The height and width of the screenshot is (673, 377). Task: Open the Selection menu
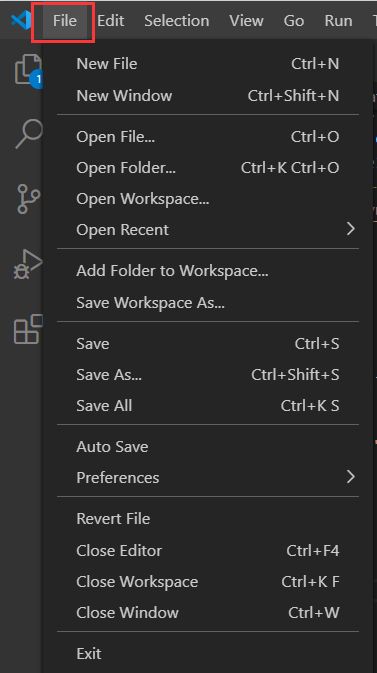click(176, 21)
